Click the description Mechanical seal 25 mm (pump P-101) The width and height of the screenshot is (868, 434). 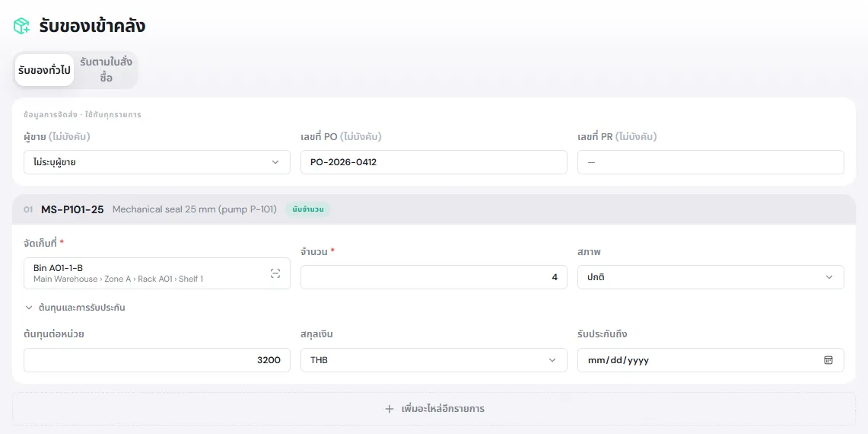click(195, 209)
